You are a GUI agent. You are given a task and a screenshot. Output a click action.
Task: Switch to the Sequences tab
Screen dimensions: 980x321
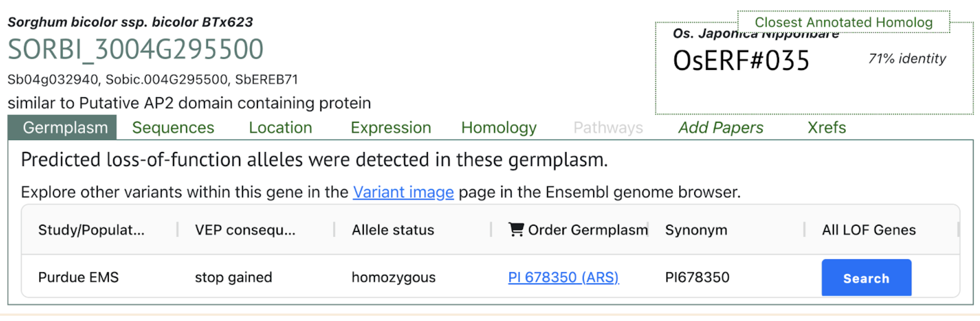[173, 127]
